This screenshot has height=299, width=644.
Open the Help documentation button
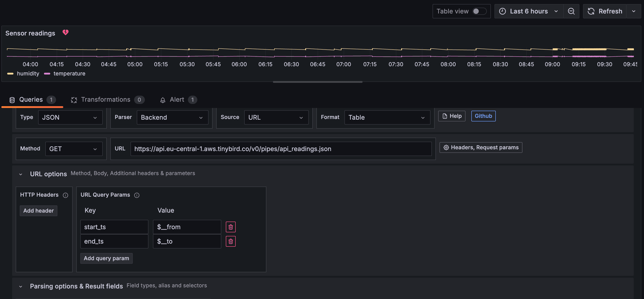point(452,116)
